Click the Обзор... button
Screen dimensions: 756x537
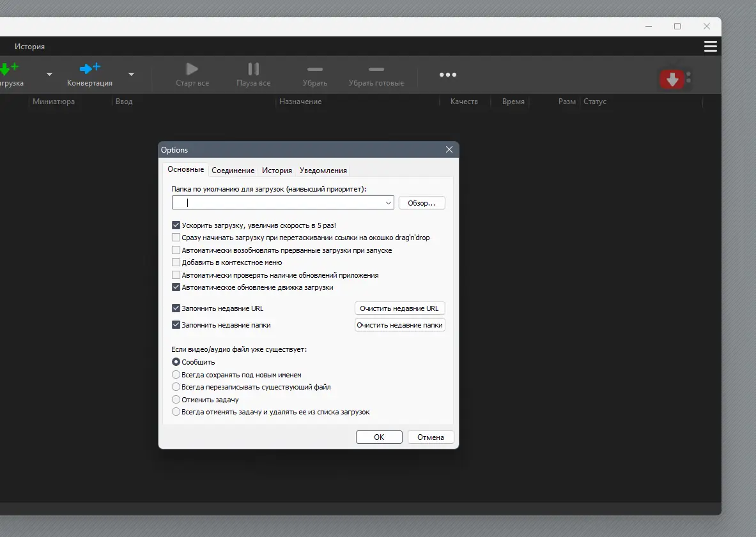point(422,202)
